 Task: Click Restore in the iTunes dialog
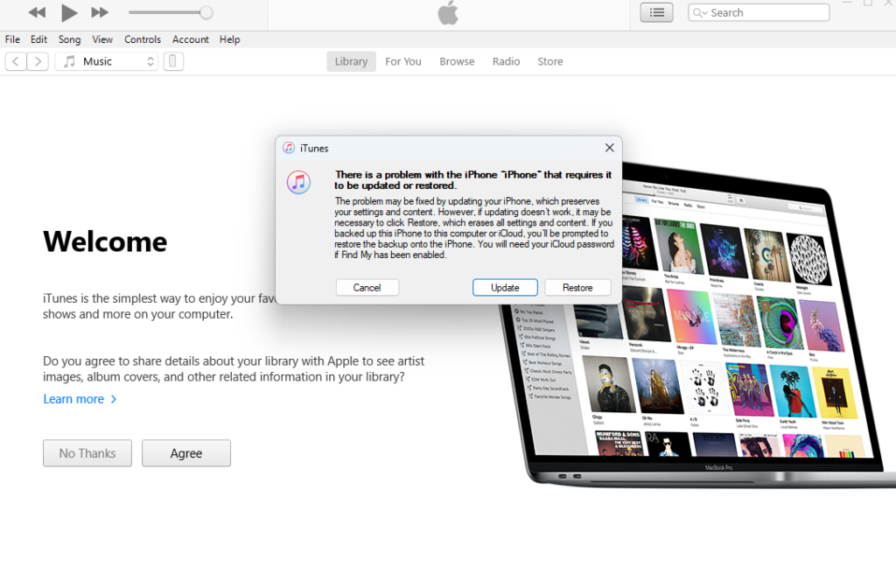tap(577, 287)
